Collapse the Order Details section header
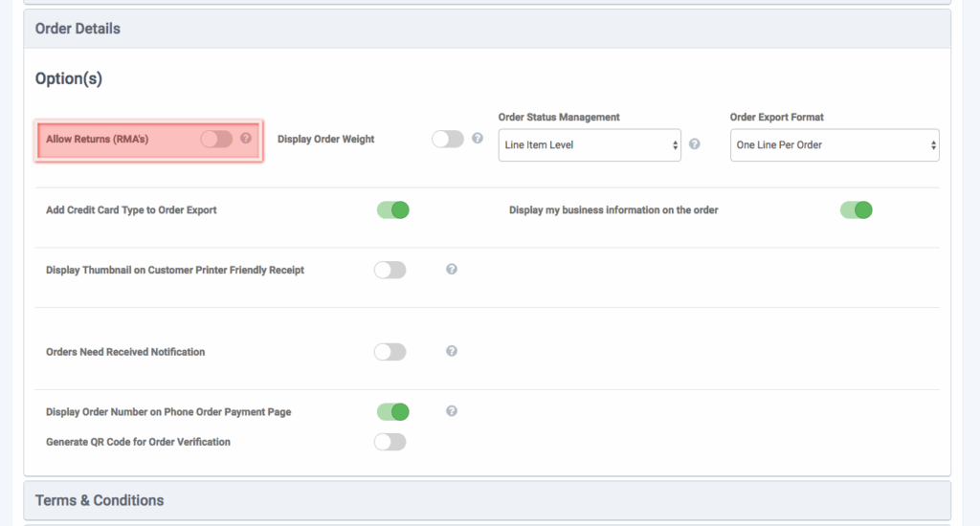This screenshot has height=526, width=980. [x=78, y=29]
